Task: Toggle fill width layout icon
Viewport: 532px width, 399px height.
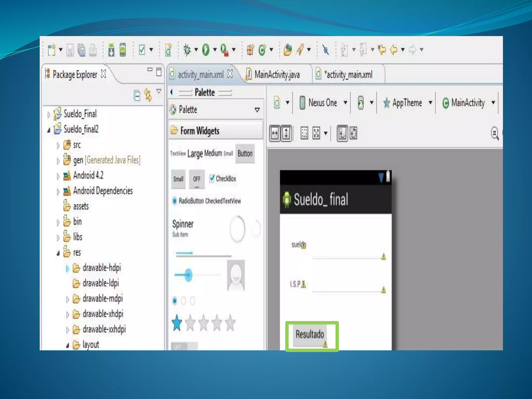Action: 275,133
